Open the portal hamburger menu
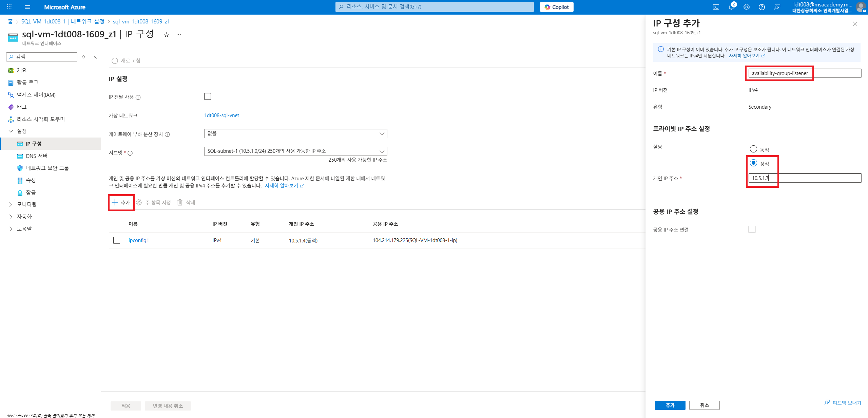This screenshot has height=418, width=868. [27, 7]
